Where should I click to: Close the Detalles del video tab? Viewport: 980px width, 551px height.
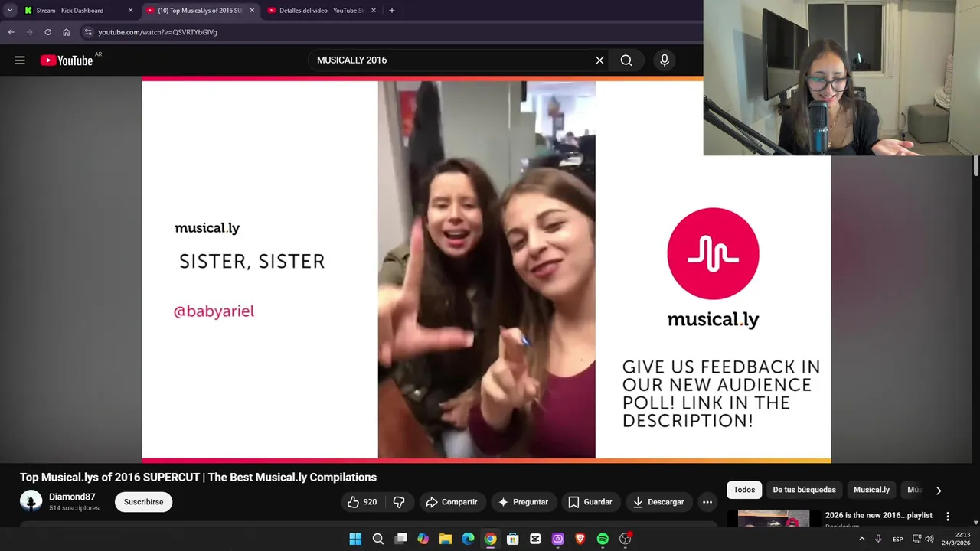pos(374,10)
